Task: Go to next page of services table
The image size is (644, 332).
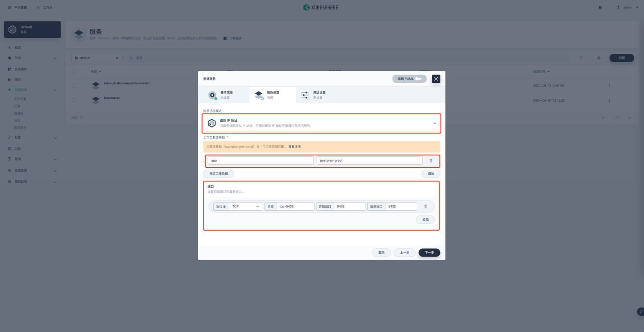Action: pyautogui.click(x=629, y=118)
